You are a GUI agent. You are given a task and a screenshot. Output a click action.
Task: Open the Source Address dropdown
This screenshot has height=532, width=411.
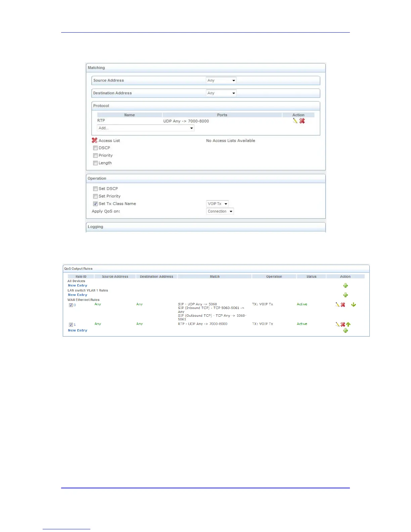[221, 80]
